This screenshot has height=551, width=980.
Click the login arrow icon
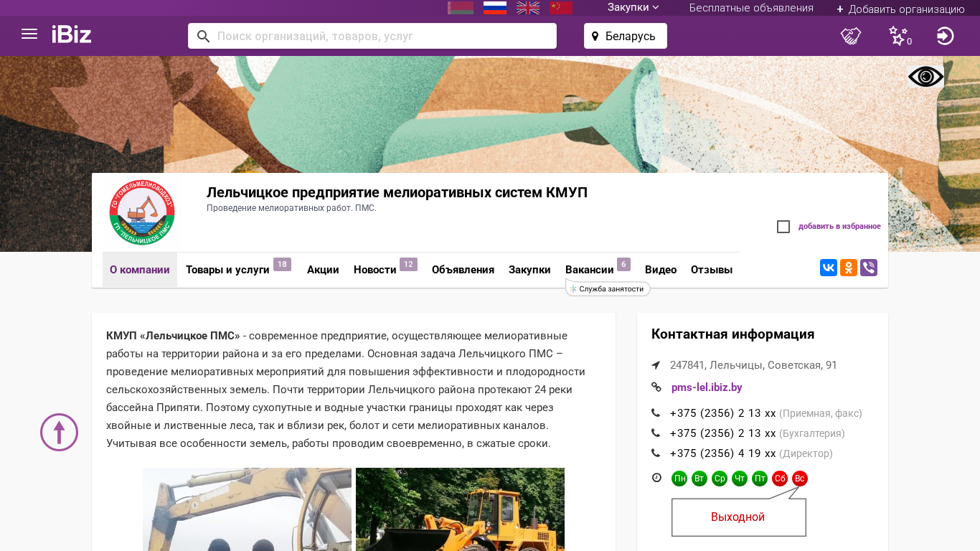point(946,36)
